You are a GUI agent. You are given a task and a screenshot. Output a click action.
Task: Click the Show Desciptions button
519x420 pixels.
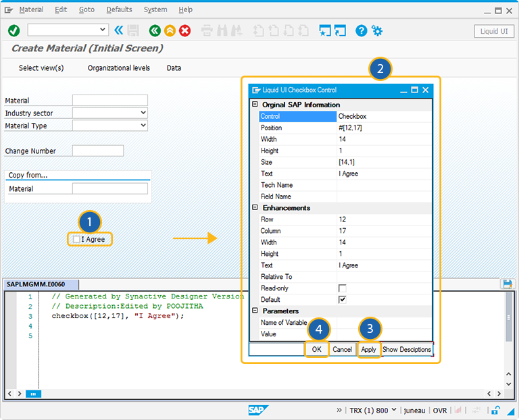406,350
